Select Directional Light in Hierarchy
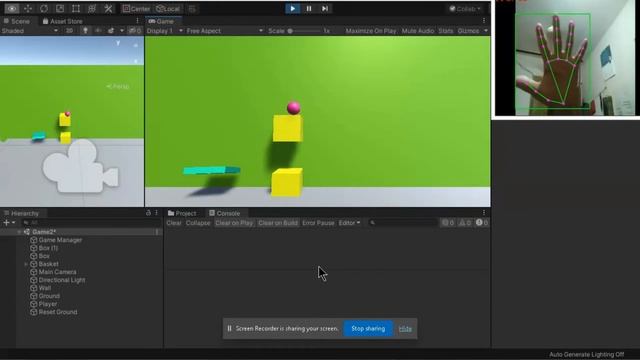Viewport: 640px width, 360px height. pos(62,280)
